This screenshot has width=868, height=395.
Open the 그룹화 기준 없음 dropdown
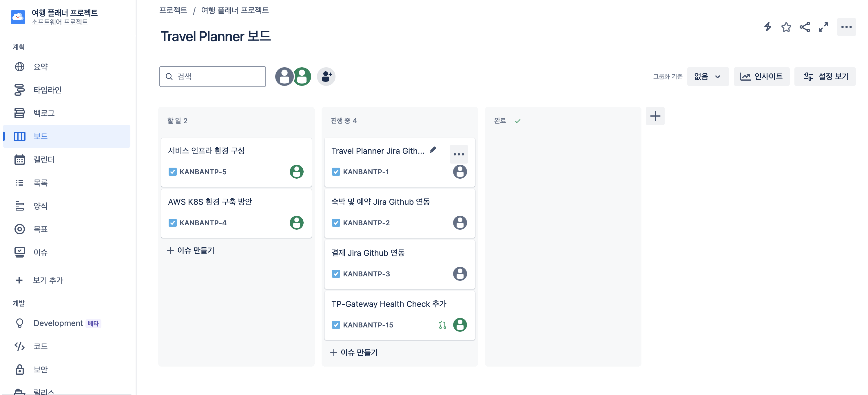707,77
